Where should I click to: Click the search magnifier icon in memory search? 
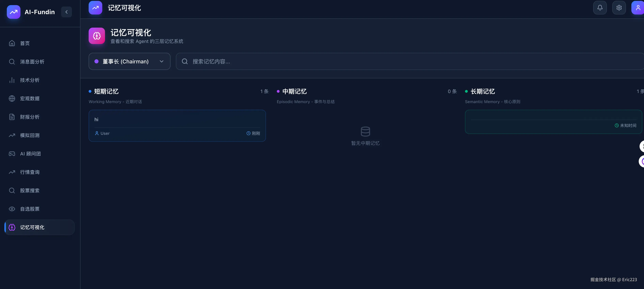185,61
